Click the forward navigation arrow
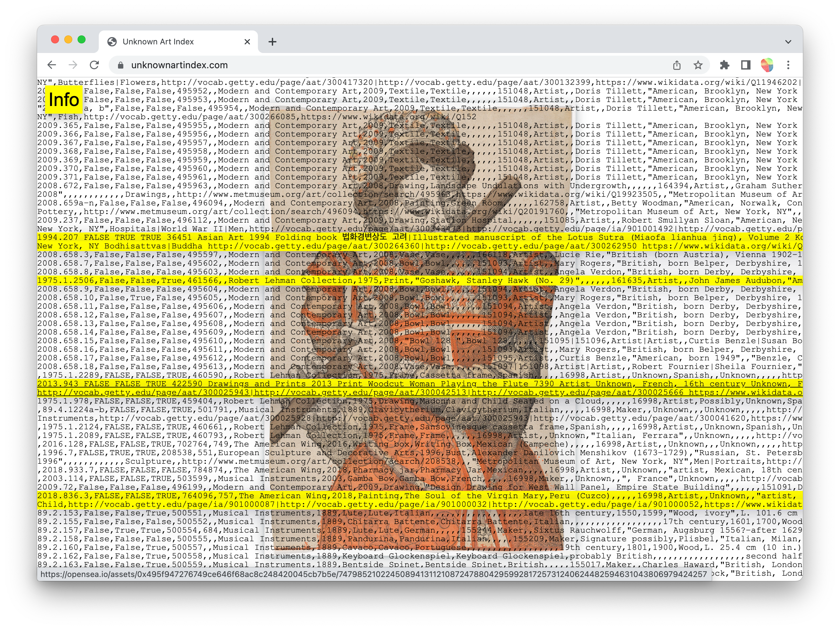 pyautogui.click(x=73, y=65)
